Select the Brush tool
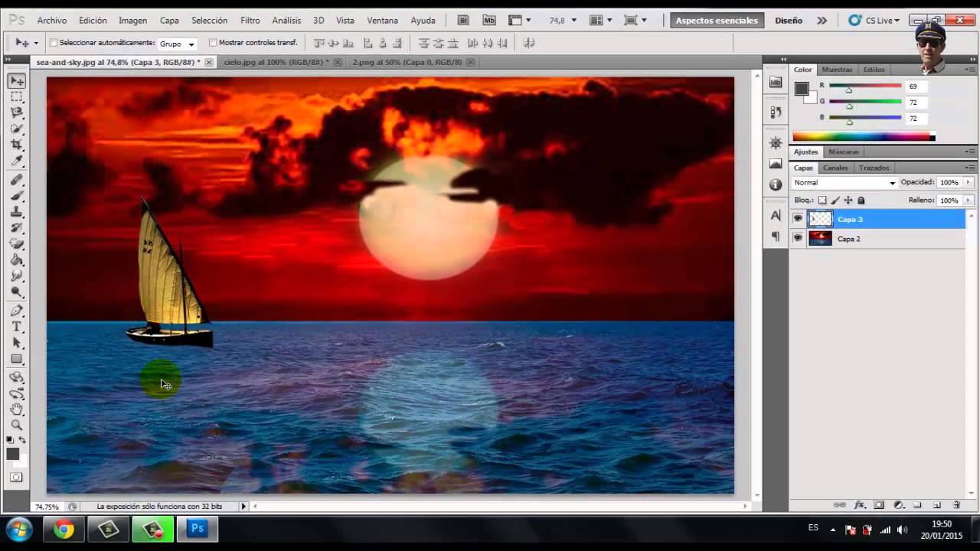The height and width of the screenshot is (551, 980). (x=17, y=196)
